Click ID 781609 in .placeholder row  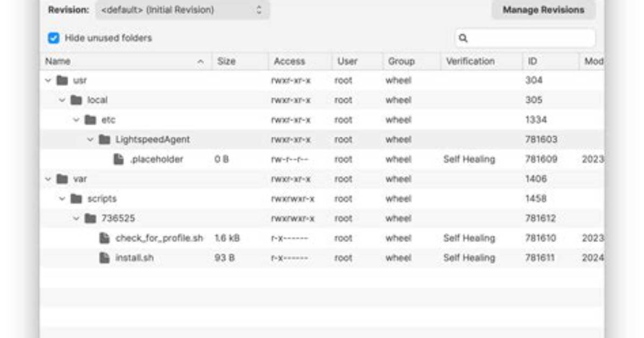pyautogui.click(x=541, y=159)
